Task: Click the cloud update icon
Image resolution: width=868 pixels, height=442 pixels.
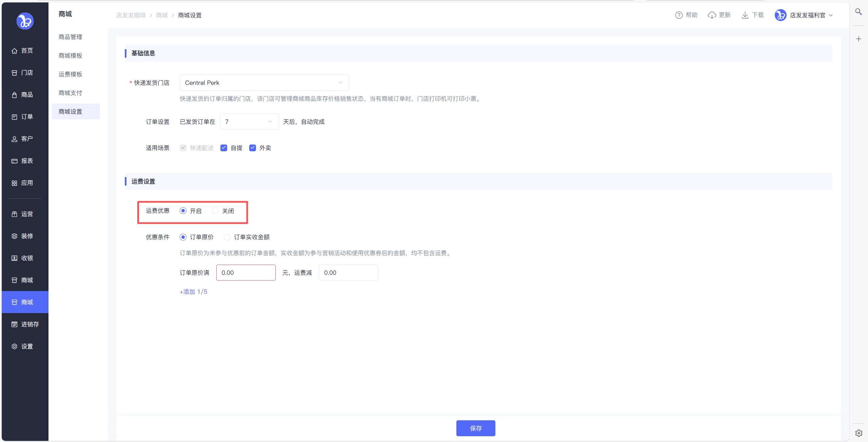Action: 712,15
